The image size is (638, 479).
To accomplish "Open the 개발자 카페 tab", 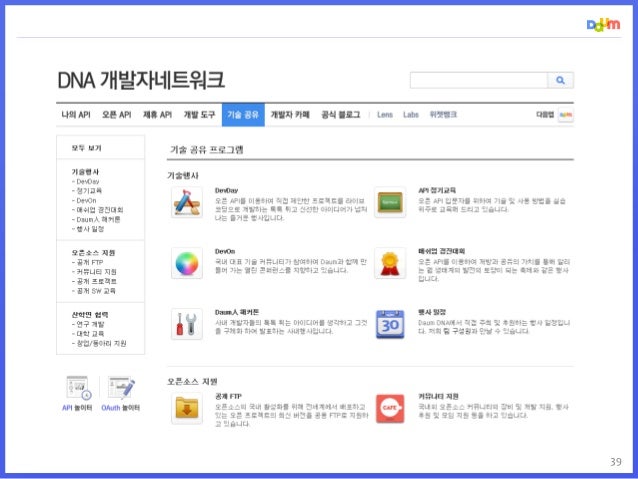I will [290, 115].
